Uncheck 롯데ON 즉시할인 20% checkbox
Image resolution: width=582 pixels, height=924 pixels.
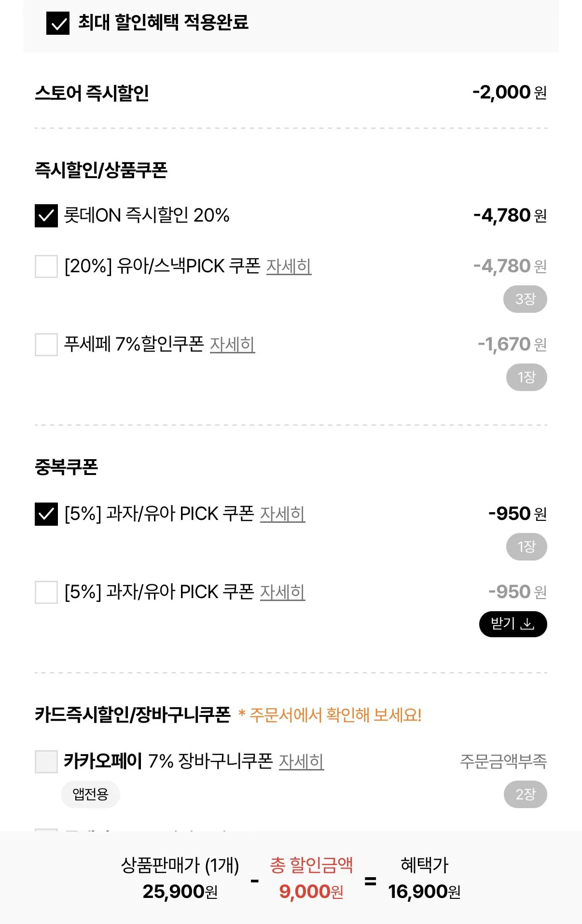(46, 216)
